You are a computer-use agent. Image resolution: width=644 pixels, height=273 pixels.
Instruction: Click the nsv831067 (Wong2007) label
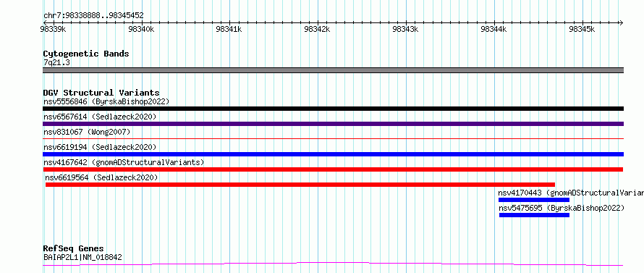[87, 132]
